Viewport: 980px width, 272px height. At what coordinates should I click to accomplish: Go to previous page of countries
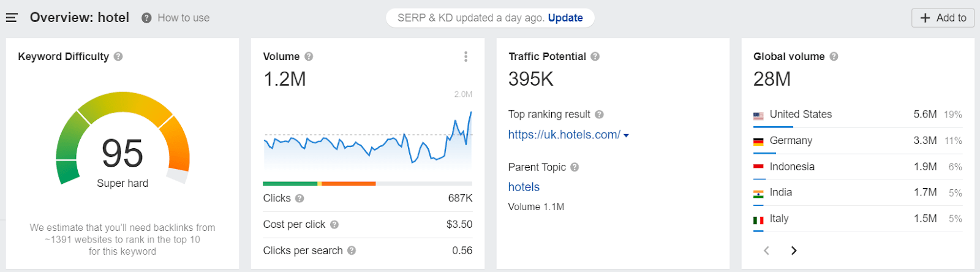[766, 251]
